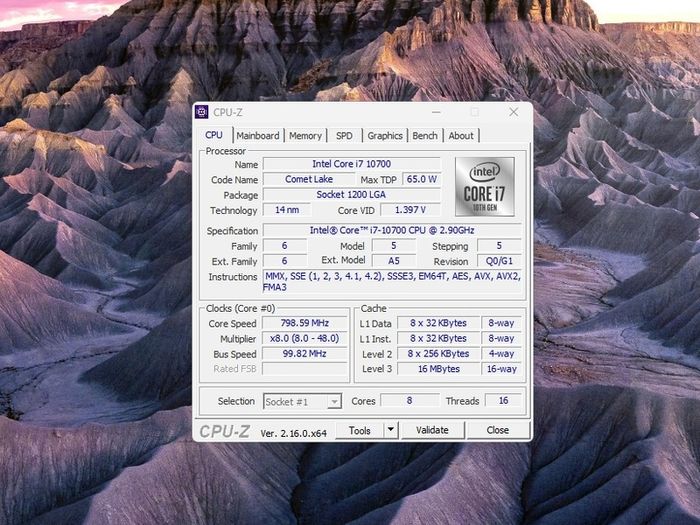
Task: Show the About tab
Action: 461,135
